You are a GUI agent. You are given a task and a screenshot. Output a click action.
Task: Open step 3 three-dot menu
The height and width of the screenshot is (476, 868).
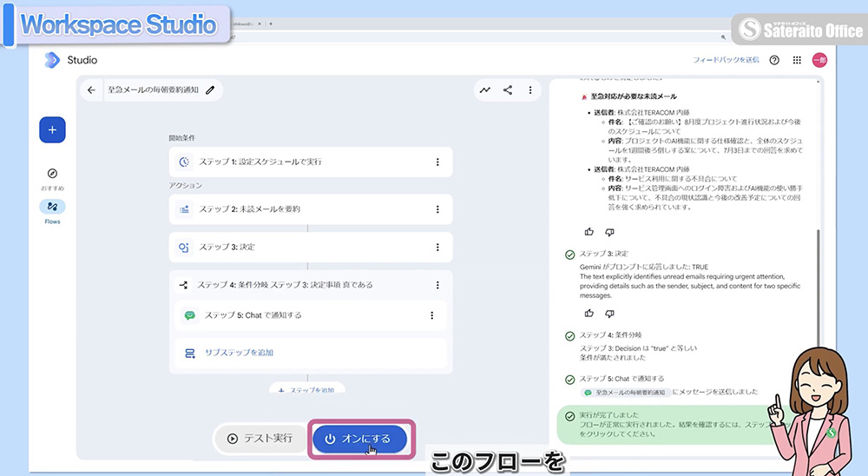pyautogui.click(x=437, y=248)
